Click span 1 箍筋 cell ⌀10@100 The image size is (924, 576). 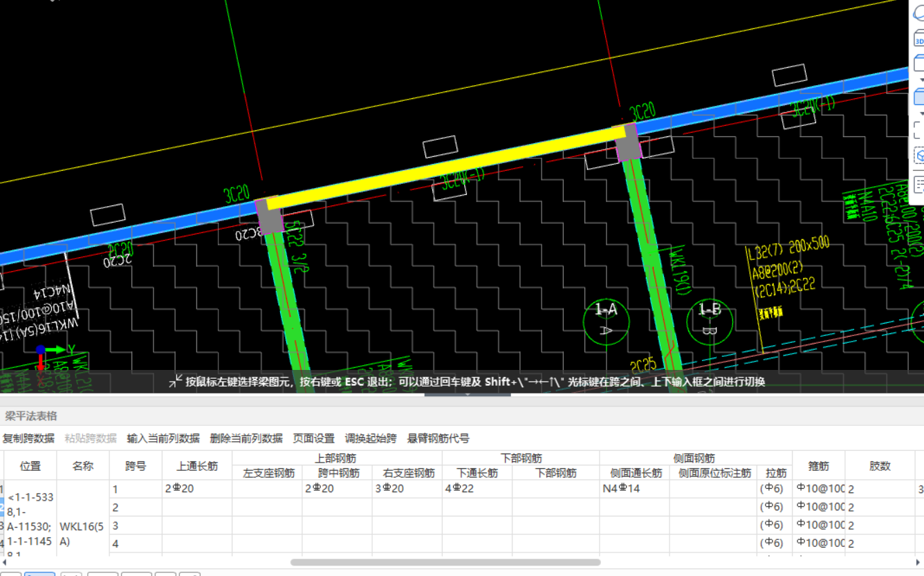tap(818, 489)
